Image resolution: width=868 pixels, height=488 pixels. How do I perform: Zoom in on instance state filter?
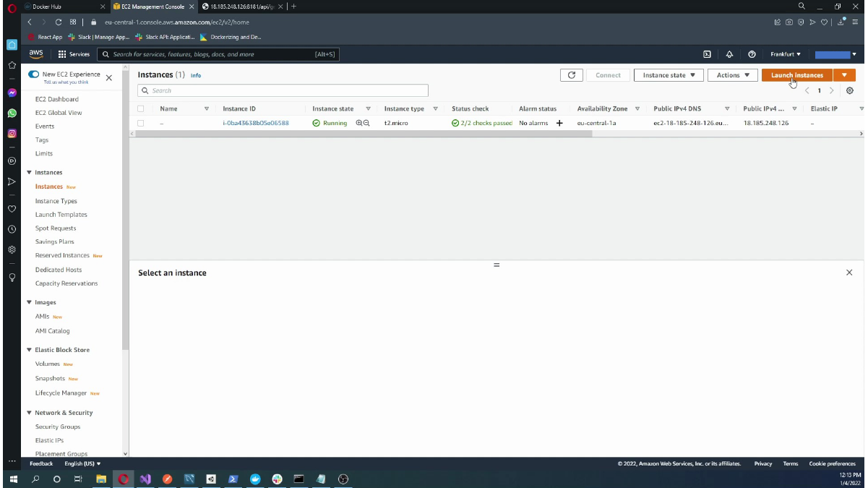[x=359, y=123]
